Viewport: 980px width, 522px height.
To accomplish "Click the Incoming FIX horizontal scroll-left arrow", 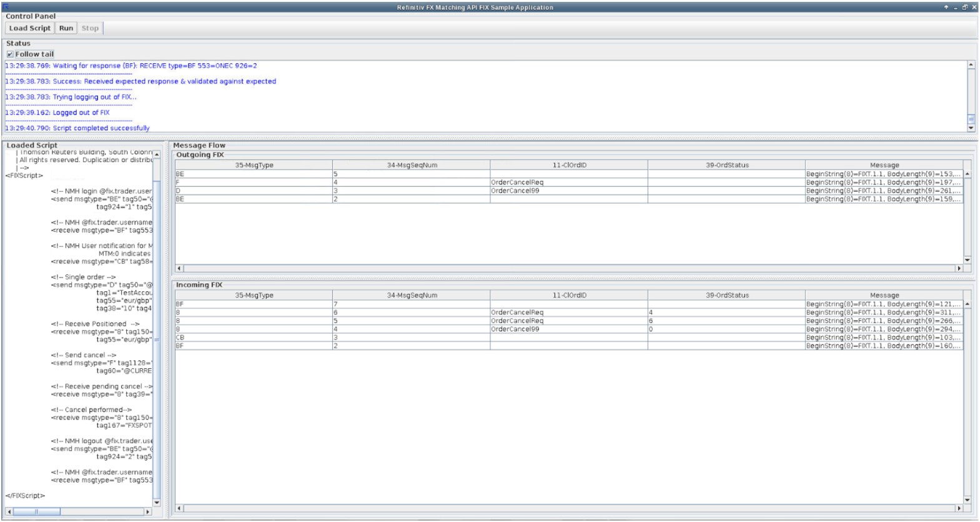I will 179,508.
